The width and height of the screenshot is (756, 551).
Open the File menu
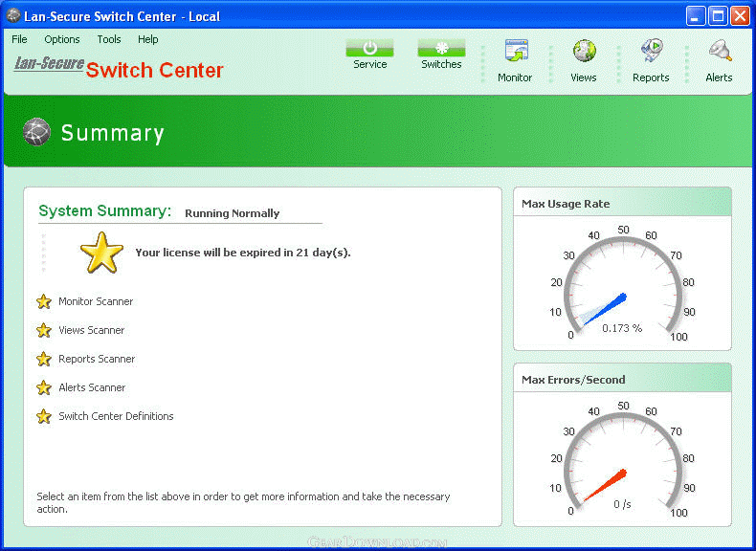[x=19, y=39]
